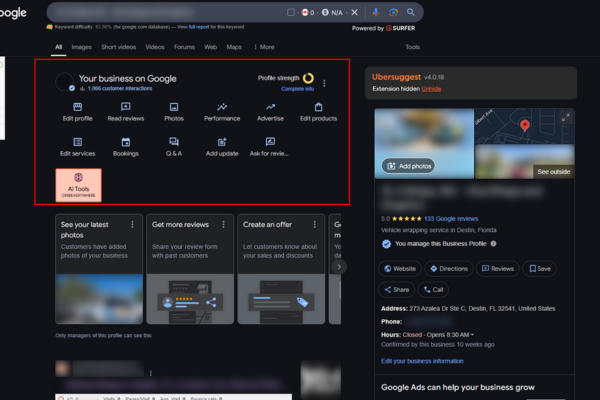Click Complete info link
The image size is (600, 400).
297,89
